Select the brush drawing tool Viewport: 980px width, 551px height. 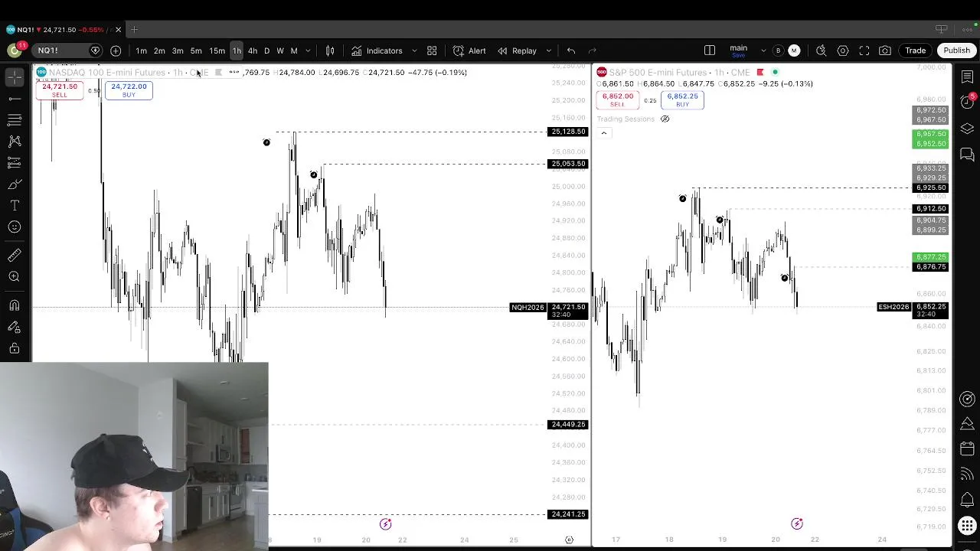point(15,184)
